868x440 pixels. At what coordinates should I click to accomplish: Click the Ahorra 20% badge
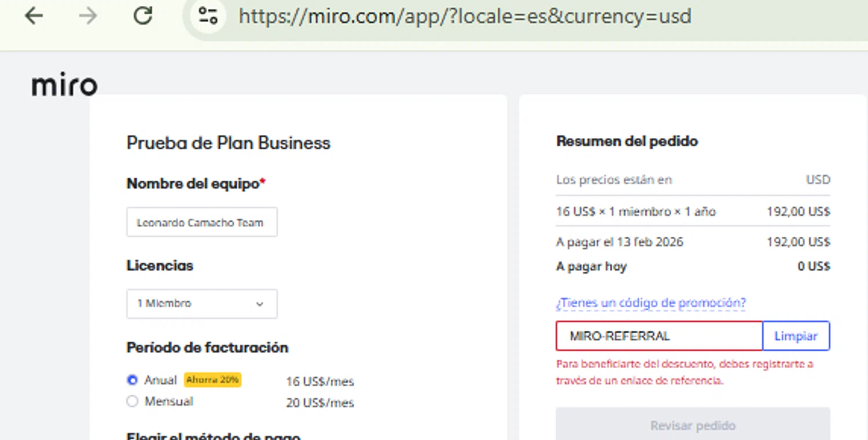tap(212, 380)
